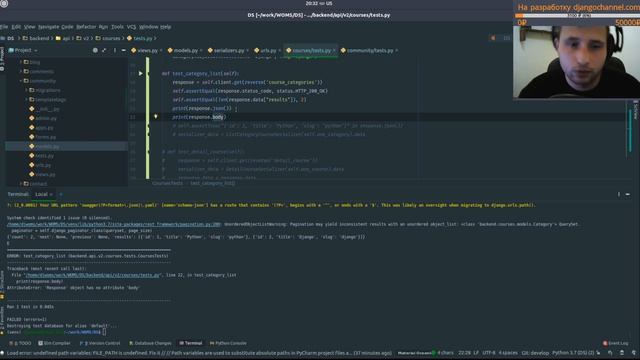Open views.py in the project tree
Viewport: 640px width, 360px height.
[x=42, y=175]
